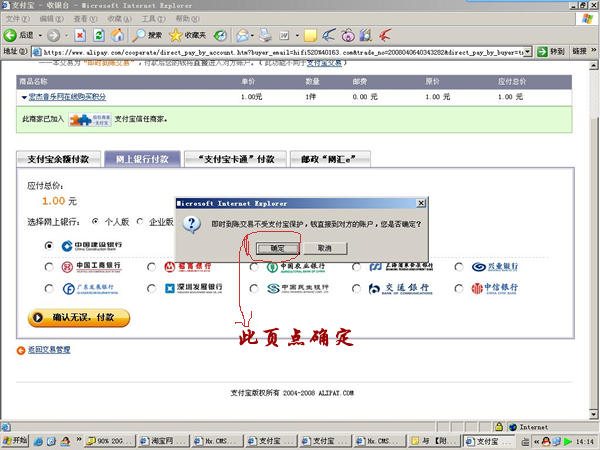
Task: Open Back button history dropdown arrow
Action: [40, 36]
